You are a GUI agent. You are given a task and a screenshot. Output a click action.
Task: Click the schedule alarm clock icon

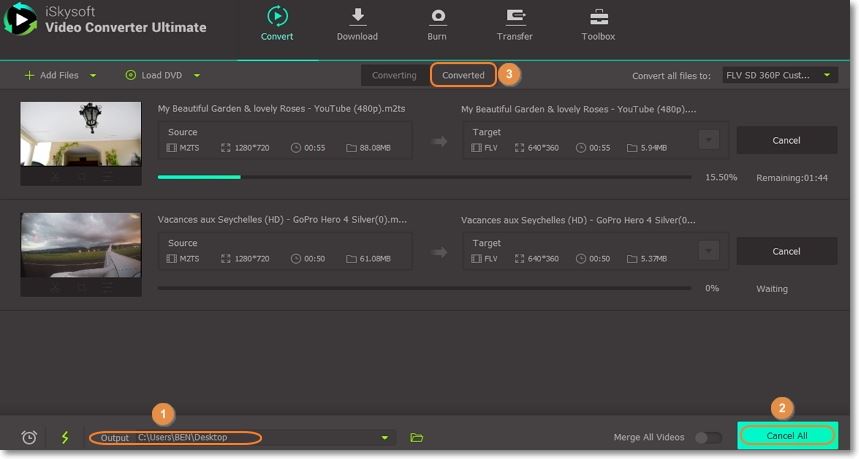[x=29, y=437]
